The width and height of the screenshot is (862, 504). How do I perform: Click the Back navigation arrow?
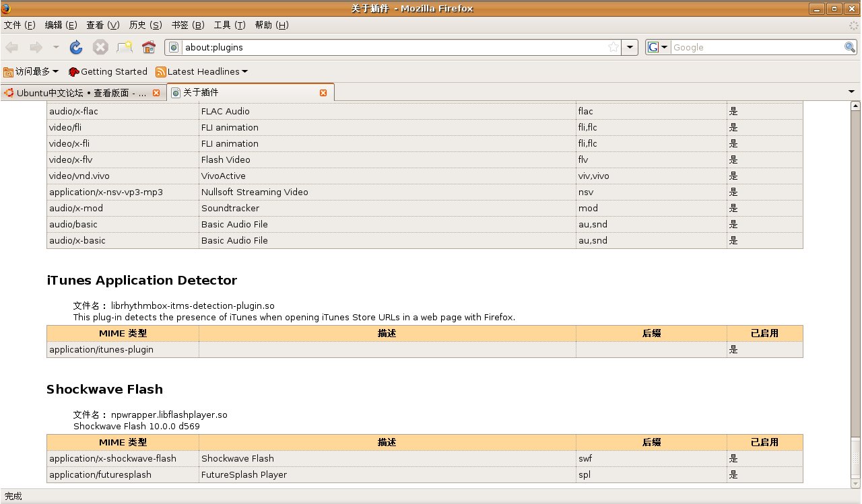(12, 47)
